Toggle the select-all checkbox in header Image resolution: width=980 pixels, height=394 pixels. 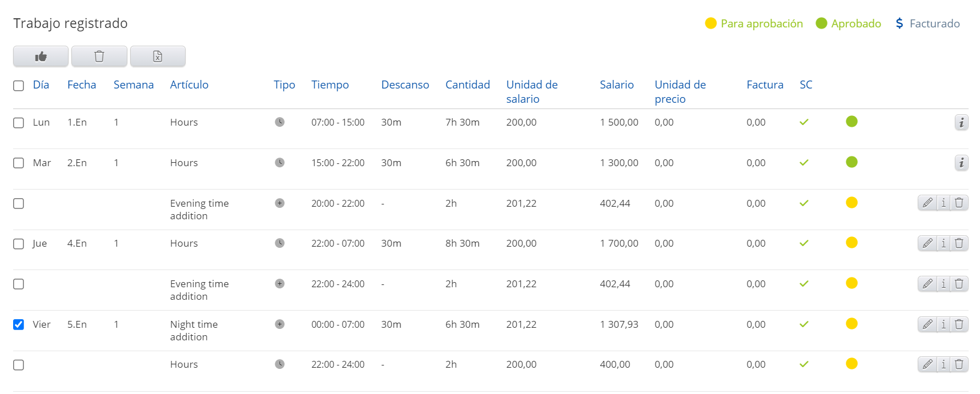coord(19,86)
